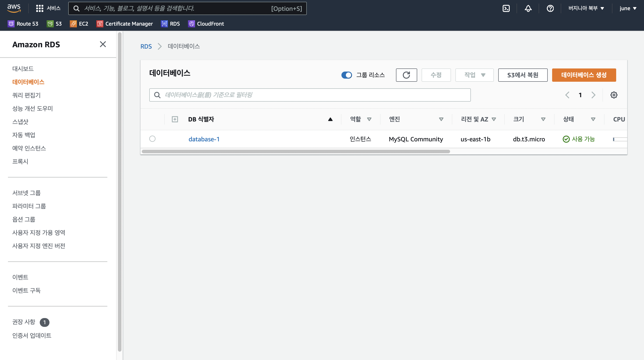Select the database-1 radio button
Viewport: 644px width, 360px height.
click(152, 139)
